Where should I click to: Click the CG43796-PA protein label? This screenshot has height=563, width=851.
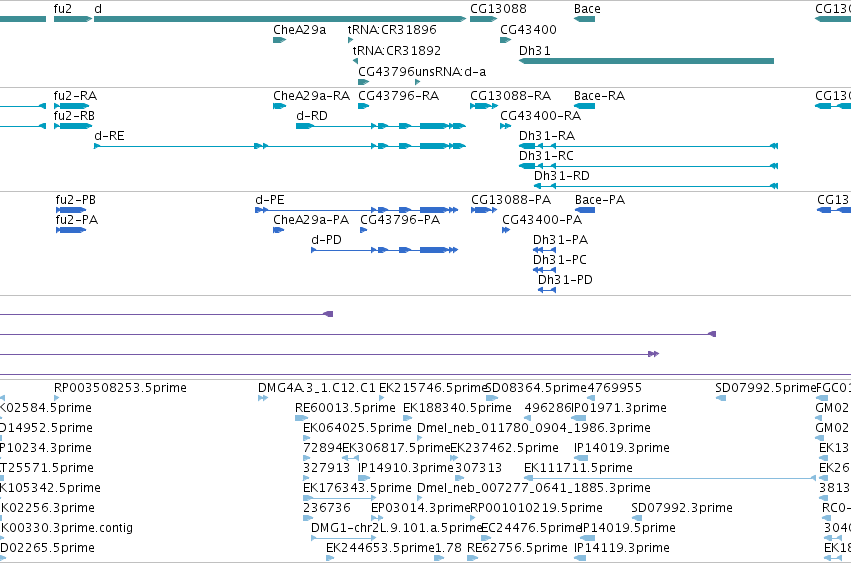pos(400,220)
